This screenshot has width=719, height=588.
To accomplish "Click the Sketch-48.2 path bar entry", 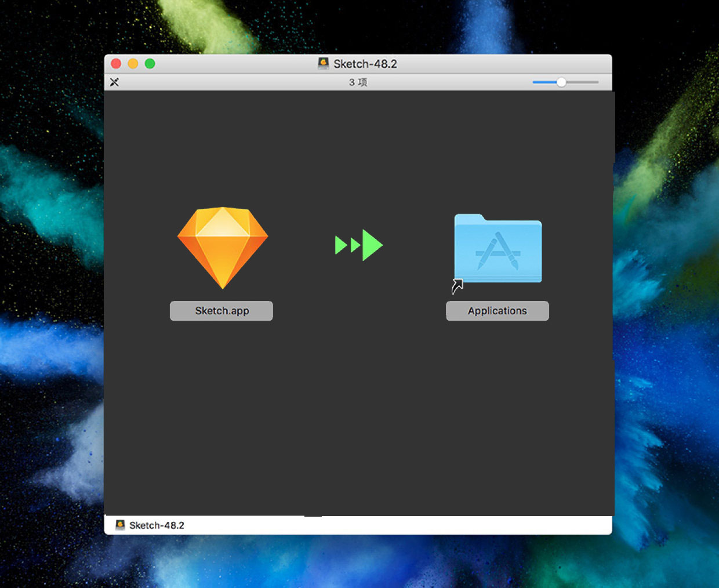I will pyautogui.click(x=150, y=525).
